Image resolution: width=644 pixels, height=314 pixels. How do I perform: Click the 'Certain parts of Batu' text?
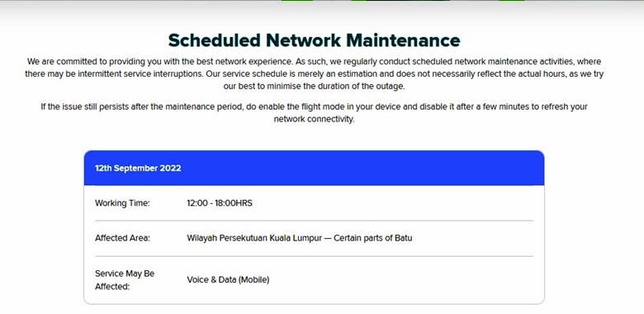[x=372, y=238]
